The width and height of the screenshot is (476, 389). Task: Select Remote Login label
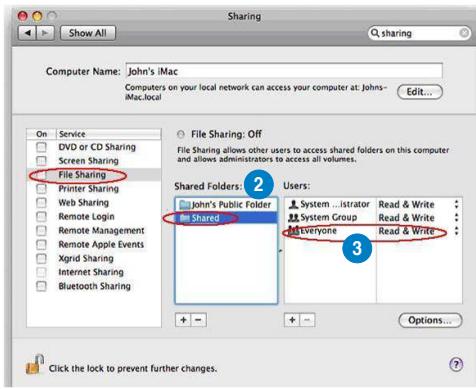click(86, 217)
